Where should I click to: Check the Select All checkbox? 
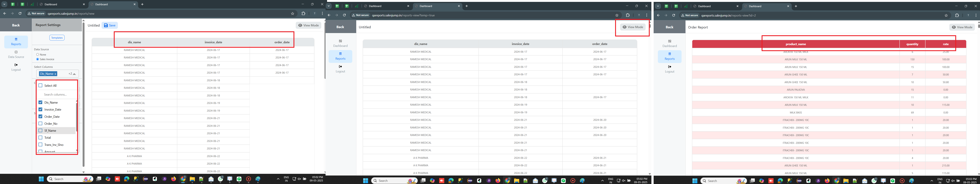pyautogui.click(x=41, y=86)
